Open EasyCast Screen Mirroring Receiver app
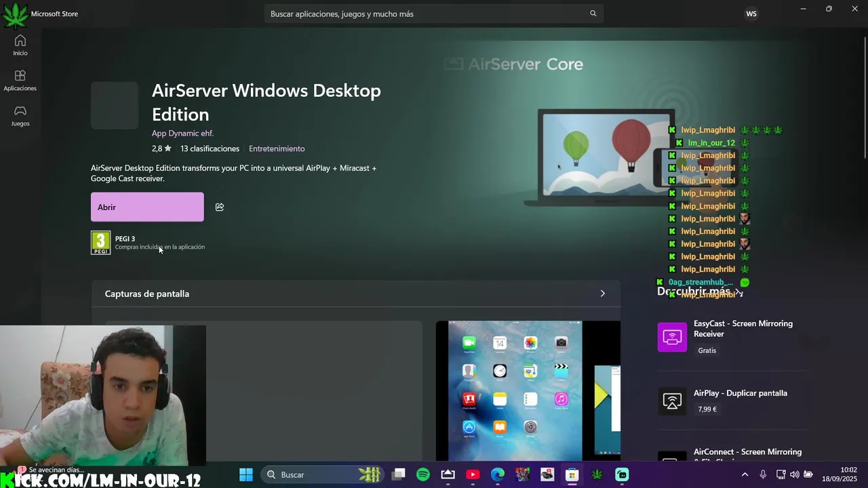868x488 pixels. [x=732, y=337]
